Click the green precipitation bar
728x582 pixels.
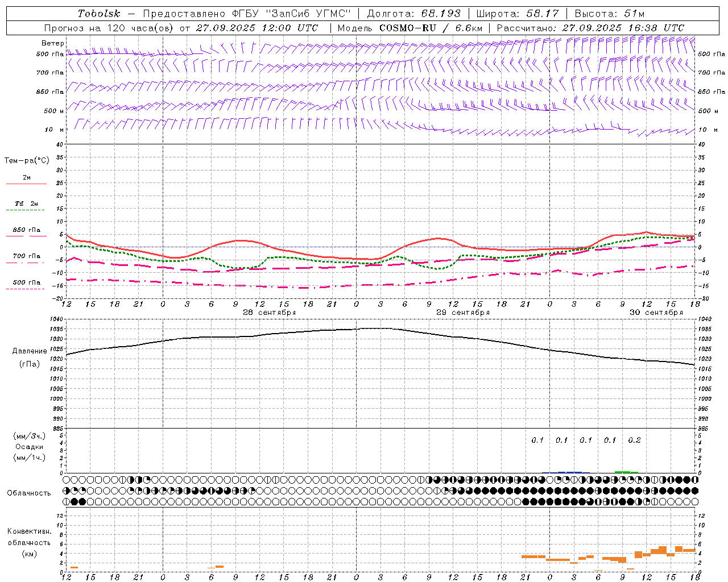click(x=626, y=472)
